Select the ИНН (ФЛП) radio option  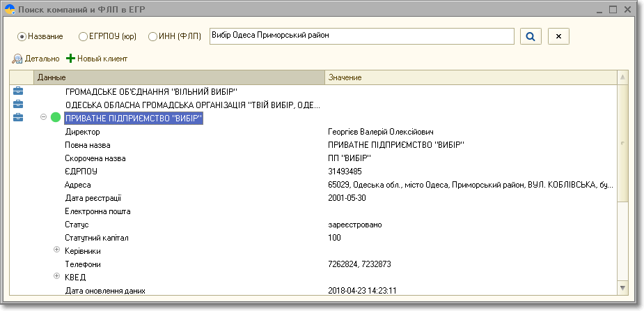point(152,36)
